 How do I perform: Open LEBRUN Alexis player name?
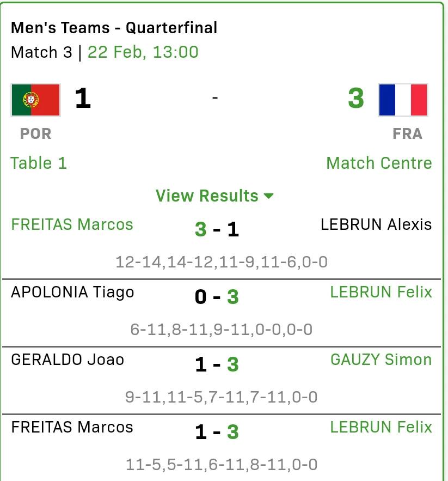point(376,224)
